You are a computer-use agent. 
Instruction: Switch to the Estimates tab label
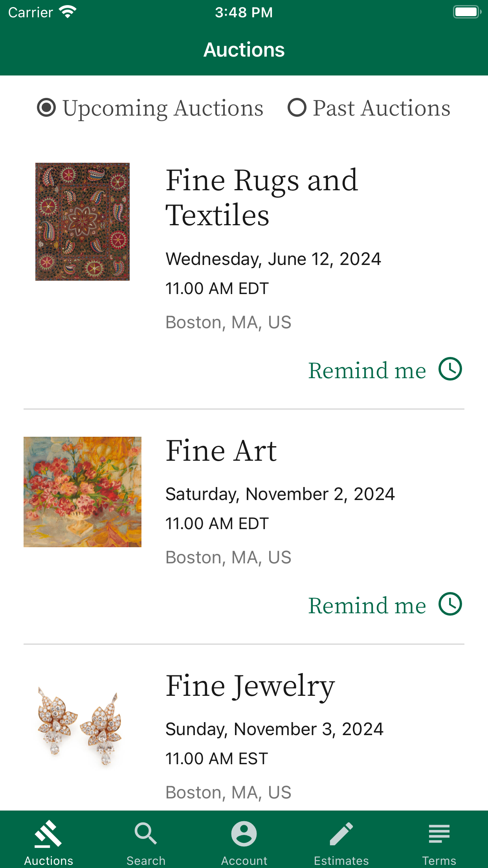point(341,861)
